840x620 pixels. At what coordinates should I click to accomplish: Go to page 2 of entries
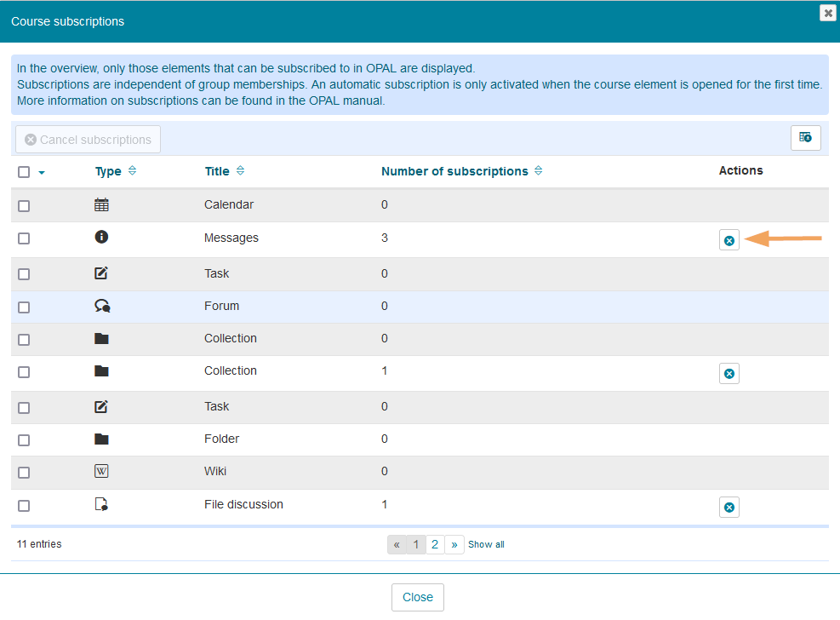[x=435, y=544]
